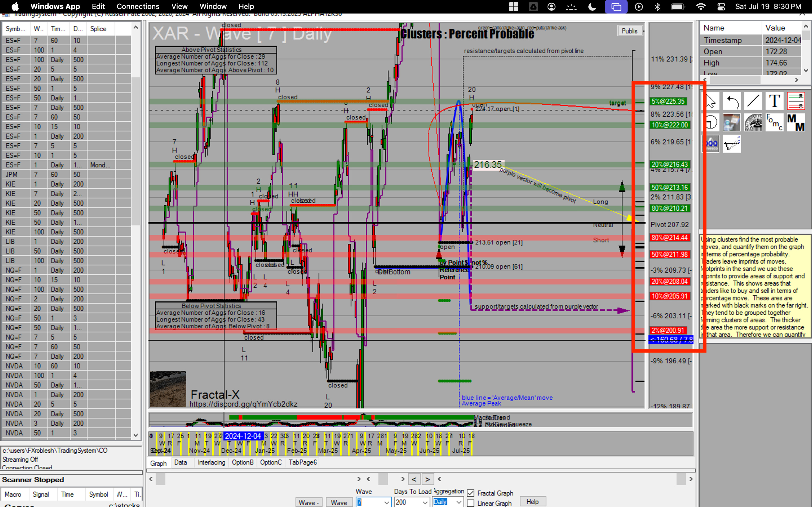Click the Undo curved-arrow tool
812x507 pixels.
[x=732, y=101]
